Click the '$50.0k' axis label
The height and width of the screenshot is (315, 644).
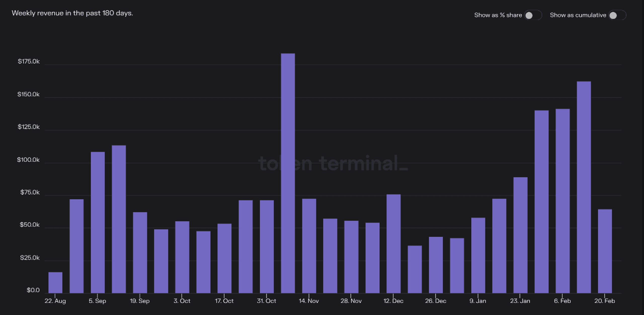[30, 225]
